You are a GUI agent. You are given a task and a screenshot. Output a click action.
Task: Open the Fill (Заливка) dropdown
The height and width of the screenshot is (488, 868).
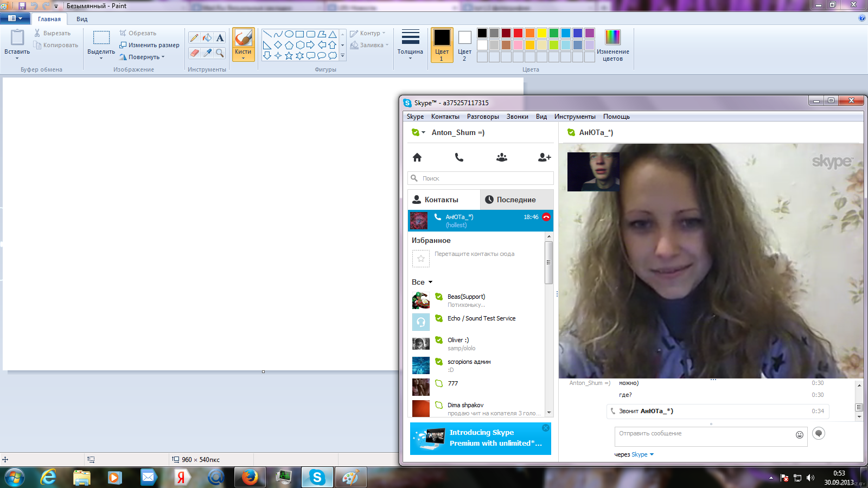(x=369, y=45)
